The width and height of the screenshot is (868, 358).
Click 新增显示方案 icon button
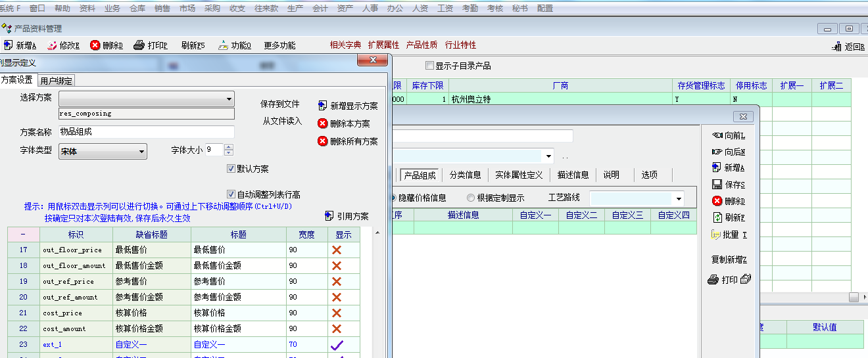(x=323, y=106)
